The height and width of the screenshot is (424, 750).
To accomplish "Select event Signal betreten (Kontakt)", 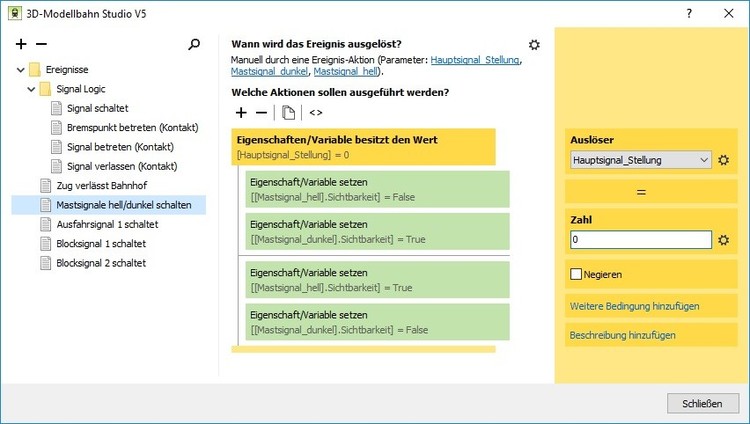I will click(120, 147).
